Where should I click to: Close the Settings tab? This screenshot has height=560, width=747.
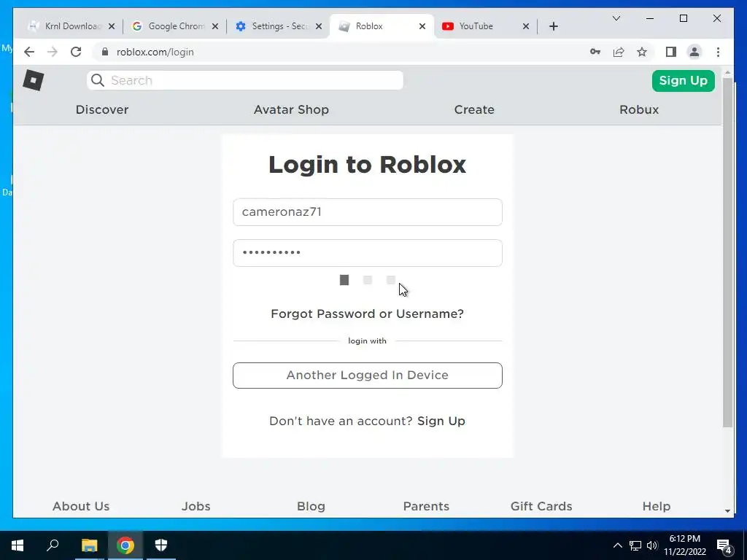point(319,26)
